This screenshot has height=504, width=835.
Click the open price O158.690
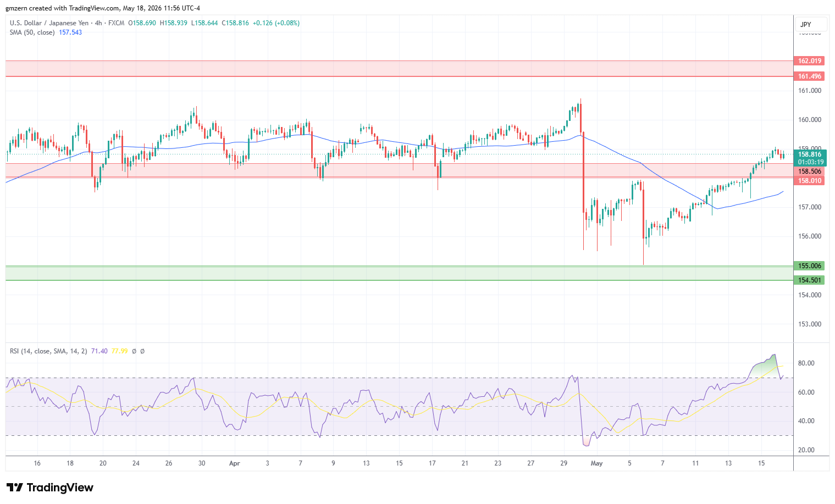coord(142,23)
